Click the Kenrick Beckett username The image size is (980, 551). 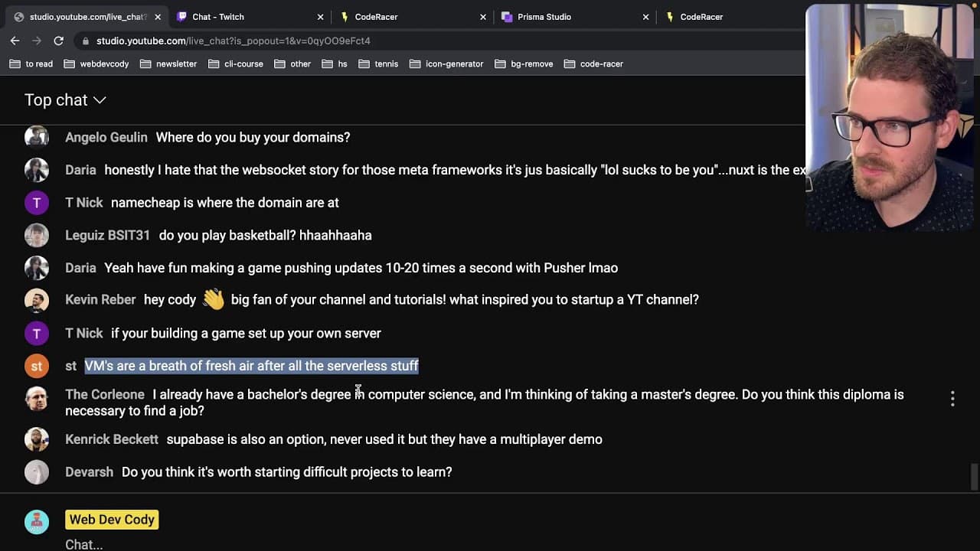click(112, 439)
